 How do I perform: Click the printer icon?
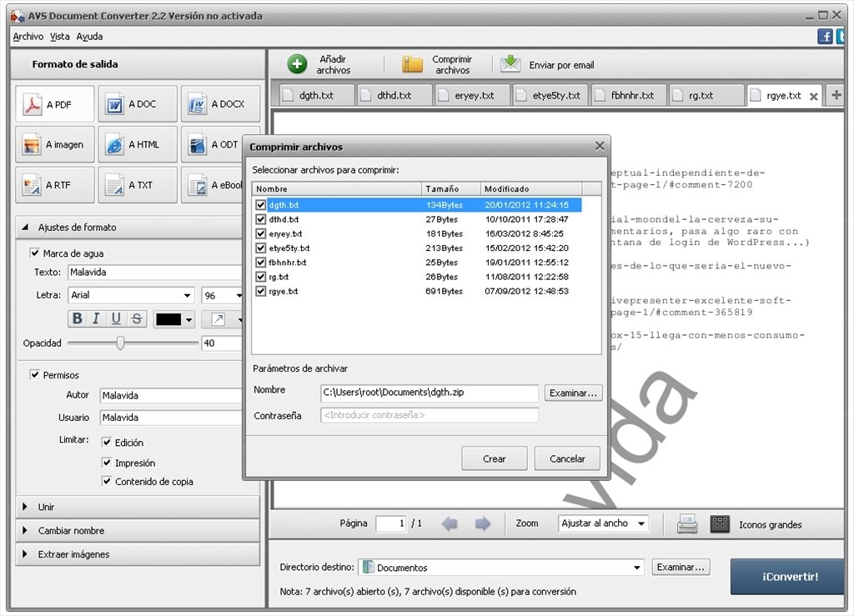[x=687, y=524]
